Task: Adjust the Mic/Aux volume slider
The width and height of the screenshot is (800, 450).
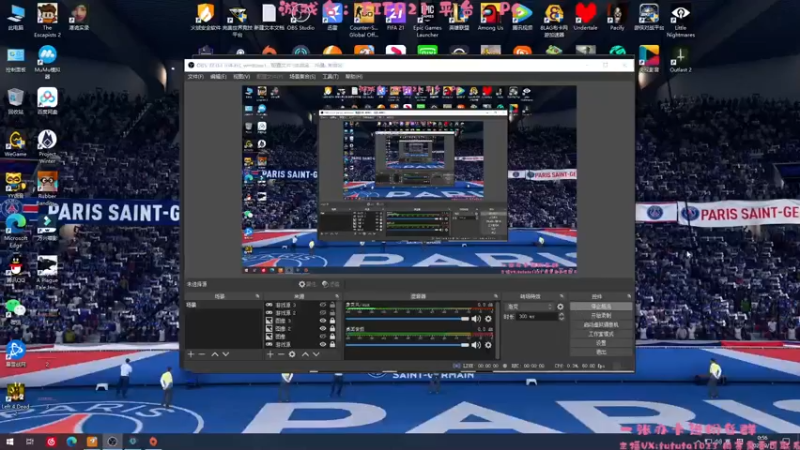Action: point(407,319)
